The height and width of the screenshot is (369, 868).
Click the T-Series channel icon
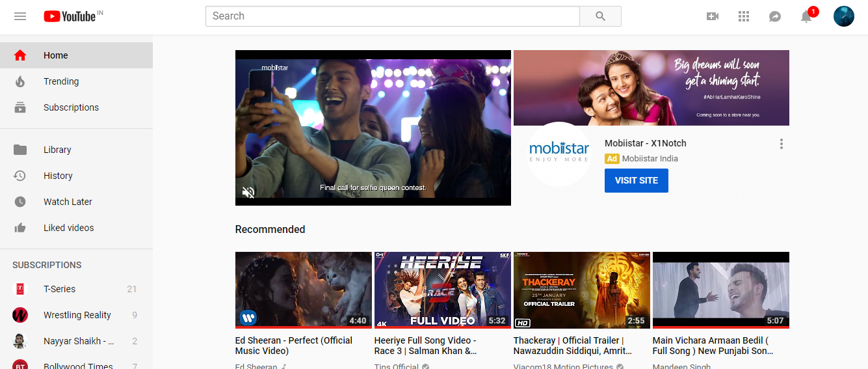coord(20,289)
